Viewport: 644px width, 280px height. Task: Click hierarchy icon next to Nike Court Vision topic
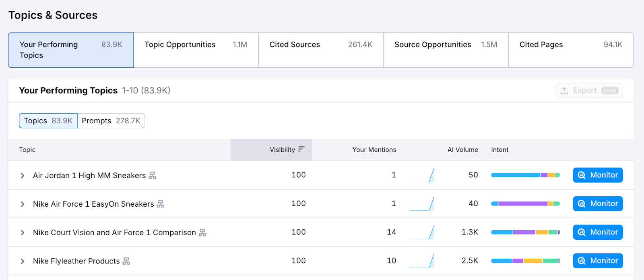click(x=202, y=233)
